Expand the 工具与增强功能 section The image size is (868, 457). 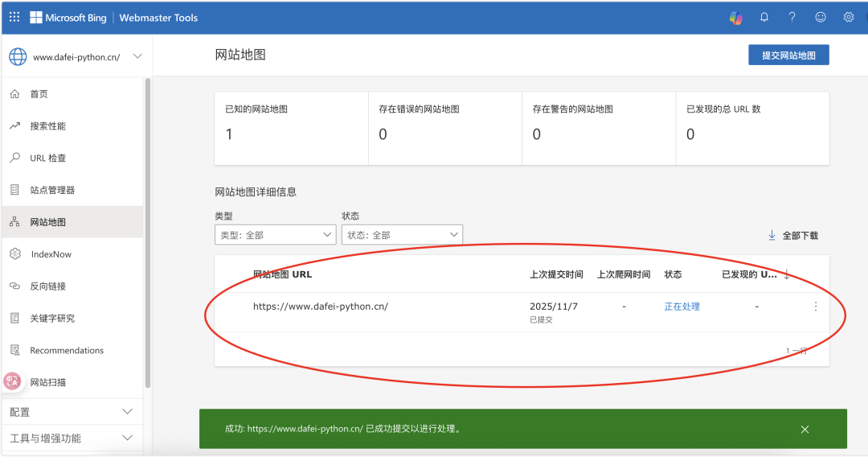coord(72,438)
